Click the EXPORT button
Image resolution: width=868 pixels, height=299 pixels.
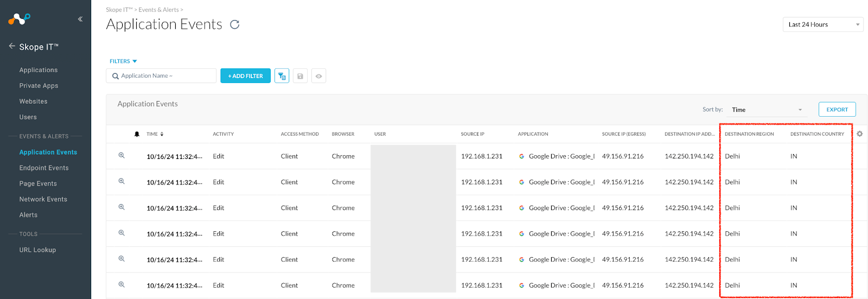pos(837,110)
